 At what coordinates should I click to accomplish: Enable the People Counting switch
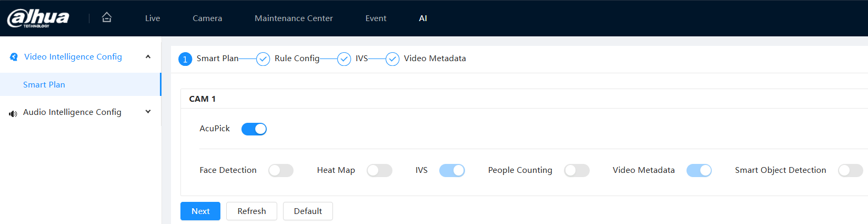tap(577, 171)
